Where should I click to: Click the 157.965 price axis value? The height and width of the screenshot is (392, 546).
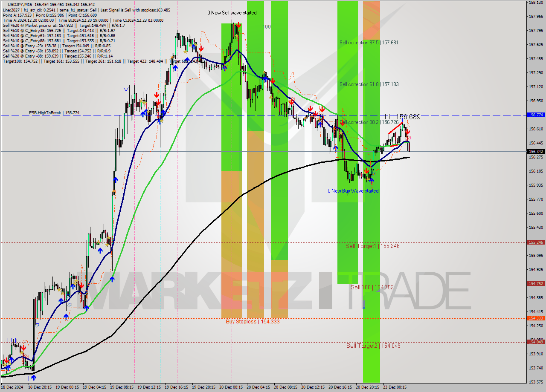[536, 17]
